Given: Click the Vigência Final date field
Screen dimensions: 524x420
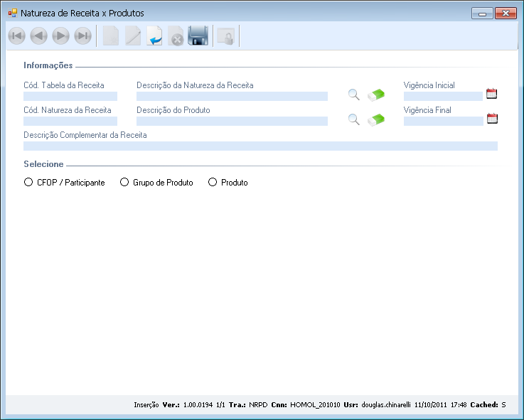Looking at the screenshot, I should [444, 121].
